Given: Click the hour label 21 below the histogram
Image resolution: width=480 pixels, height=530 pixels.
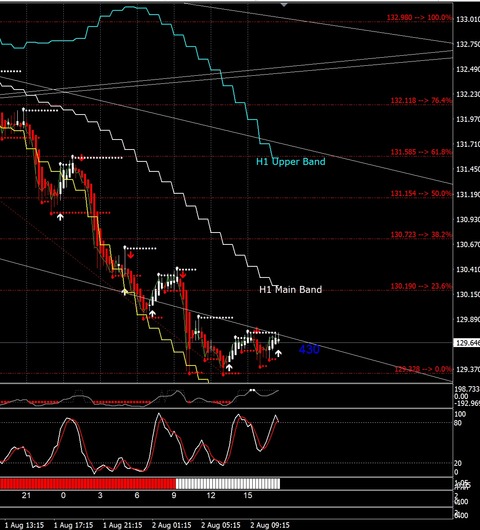Looking at the screenshot, I should point(26,496).
